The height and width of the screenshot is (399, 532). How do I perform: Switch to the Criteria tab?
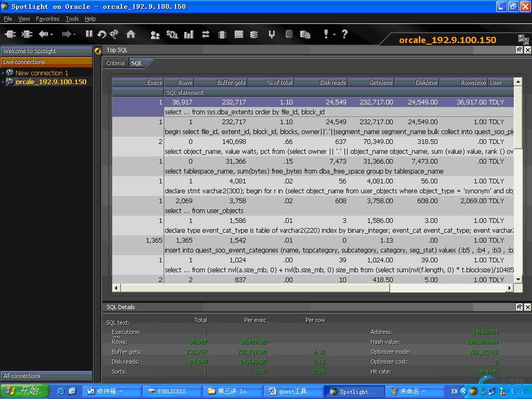(x=115, y=63)
